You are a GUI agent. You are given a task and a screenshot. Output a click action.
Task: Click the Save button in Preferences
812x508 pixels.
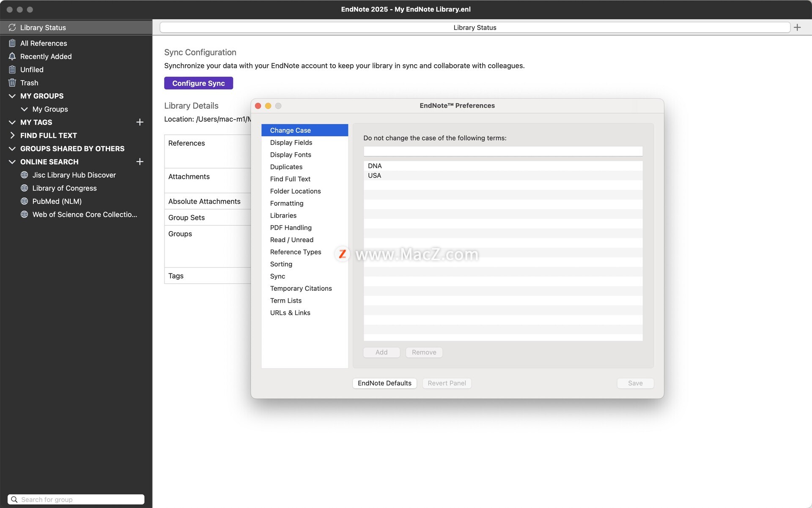(635, 383)
